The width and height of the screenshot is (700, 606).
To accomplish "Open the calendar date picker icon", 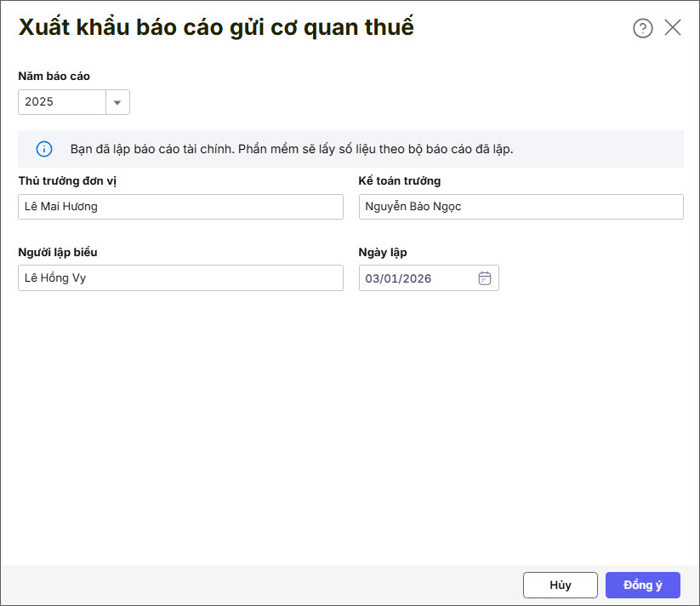I will pyautogui.click(x=485, y=278).
